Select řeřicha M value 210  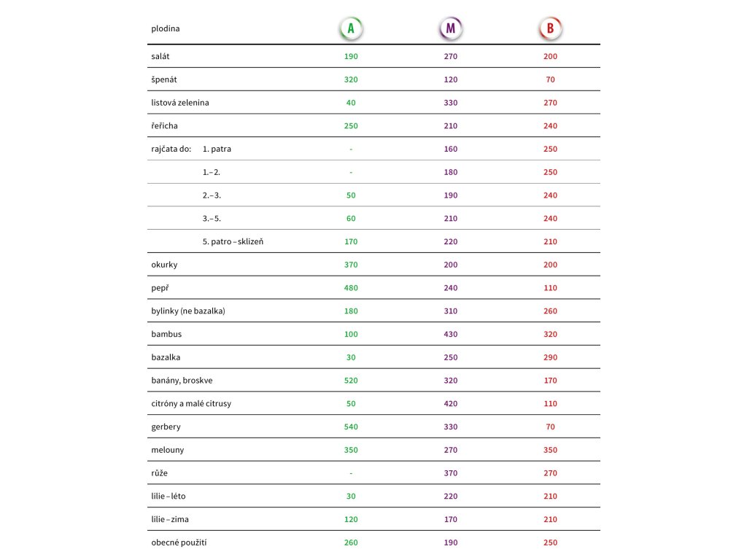coord(451,125)
